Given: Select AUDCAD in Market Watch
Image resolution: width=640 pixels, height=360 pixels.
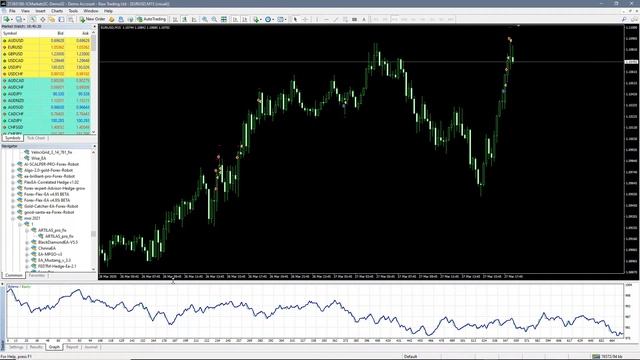Looking at the screenshot, I should [47, 81].
